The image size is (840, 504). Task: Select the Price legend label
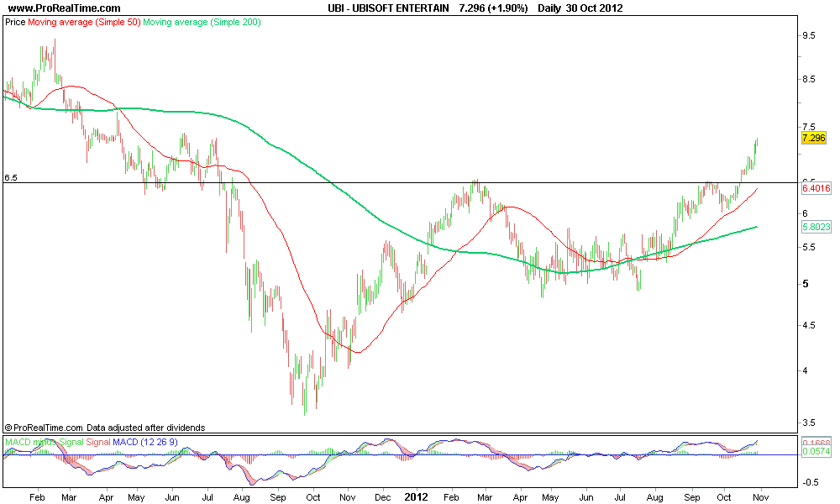tap(15, 22)
